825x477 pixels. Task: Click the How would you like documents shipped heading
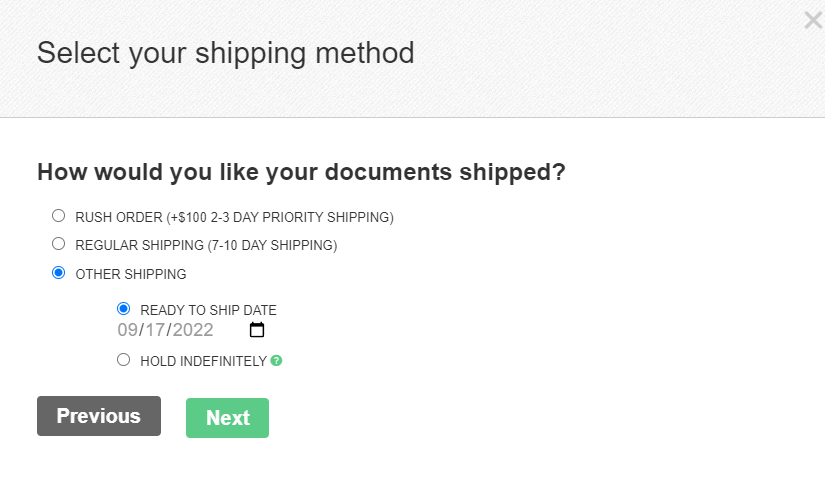[x=301, y=172]
